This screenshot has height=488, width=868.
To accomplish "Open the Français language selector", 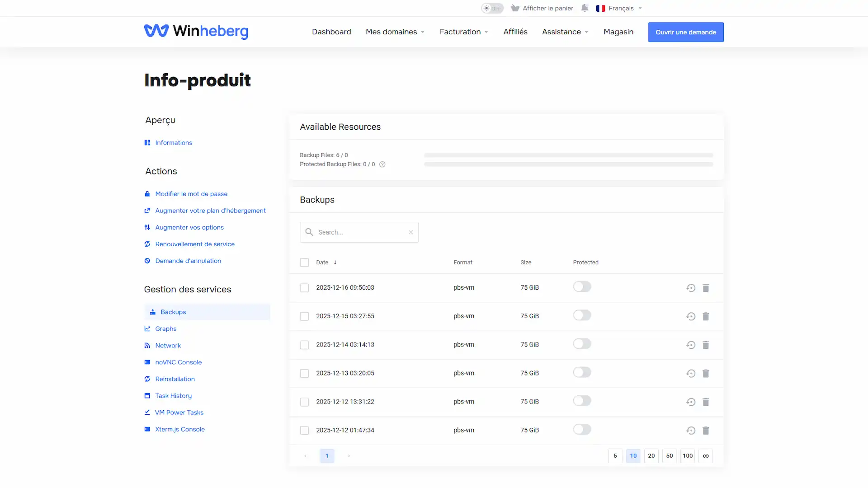I will pos(619,8).
